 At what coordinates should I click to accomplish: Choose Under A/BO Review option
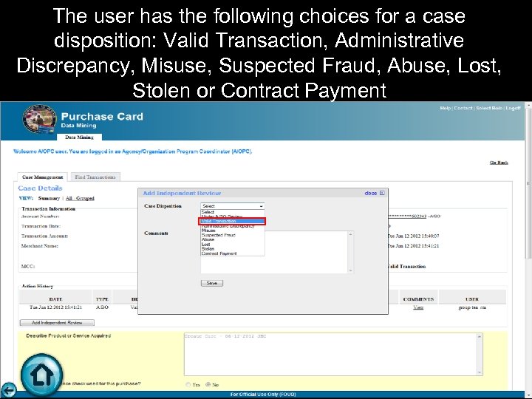[x=233, y=216]
